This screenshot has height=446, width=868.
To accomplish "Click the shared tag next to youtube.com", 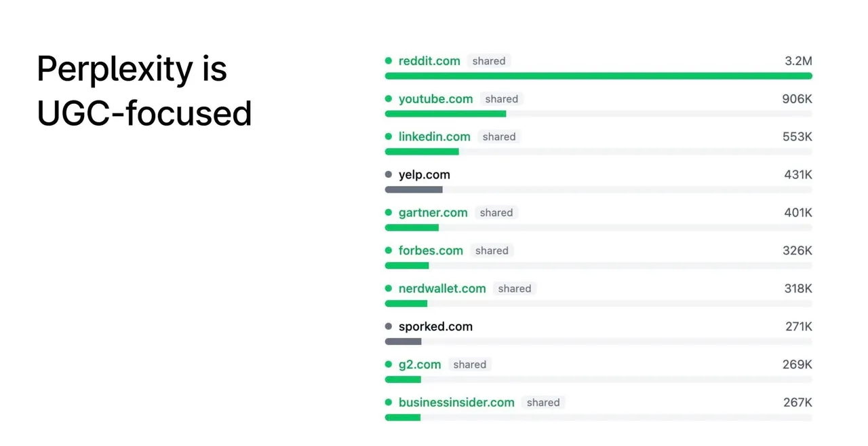I will click(x=502, y=99).
